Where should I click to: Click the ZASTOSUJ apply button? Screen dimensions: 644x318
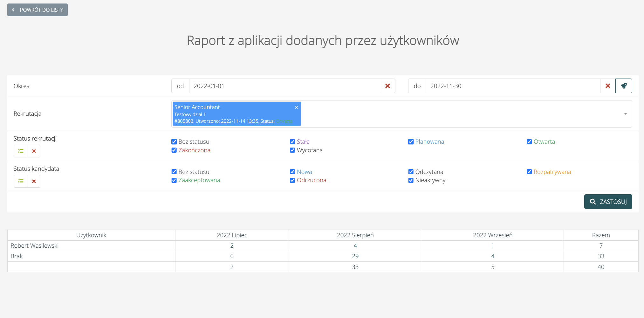coord(608,202)
